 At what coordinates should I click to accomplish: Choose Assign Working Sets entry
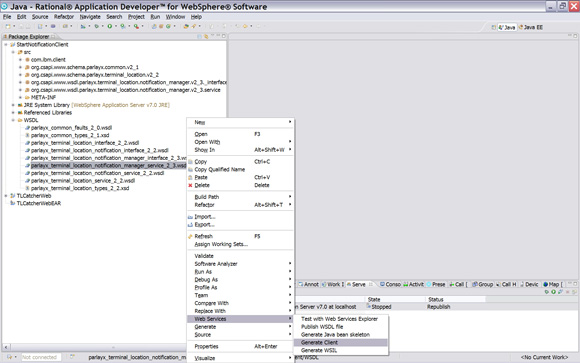(x=240, y=244)
